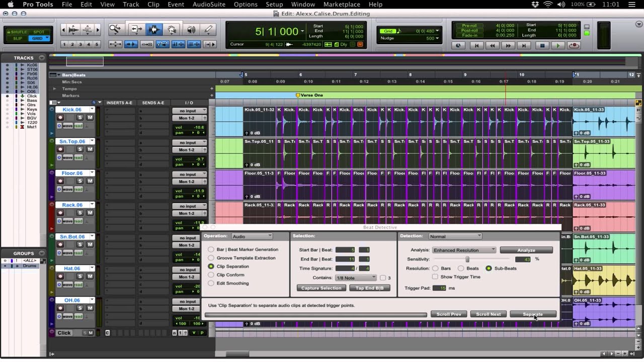Screen dimensions: 644x362
Task: Open the AudioSuite menu
Action: pos(209,4)
